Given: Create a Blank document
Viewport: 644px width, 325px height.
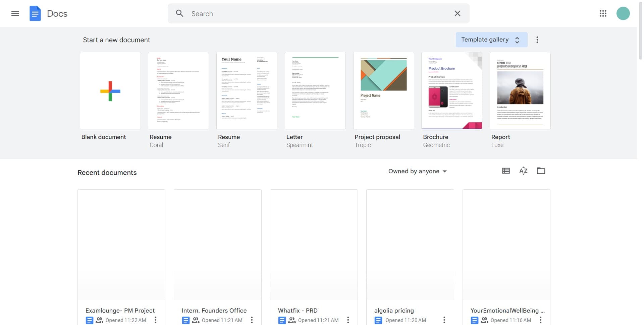Looking at the screenshot, I should (x=110, y=90).
